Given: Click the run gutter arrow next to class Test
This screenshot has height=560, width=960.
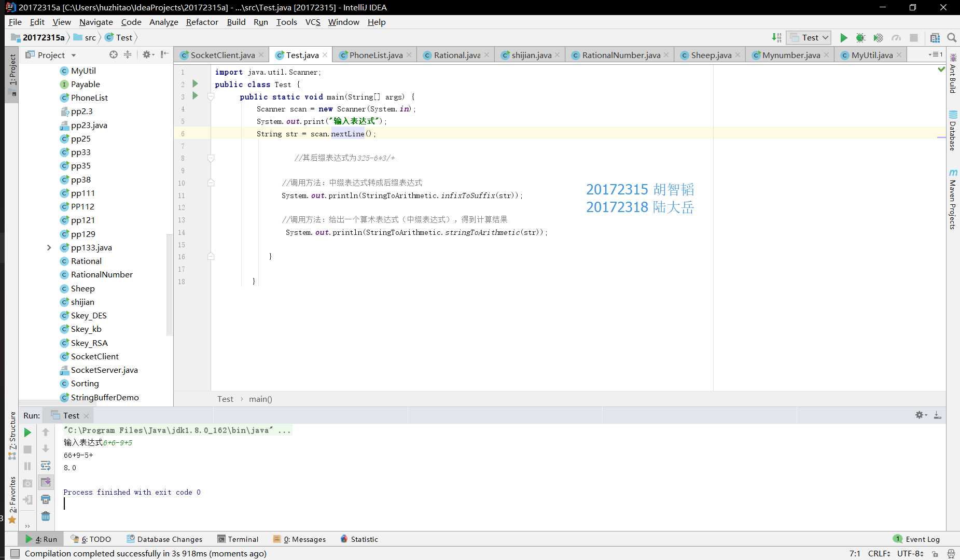Looking at the screenshot, I should click(x=195, y=83).
